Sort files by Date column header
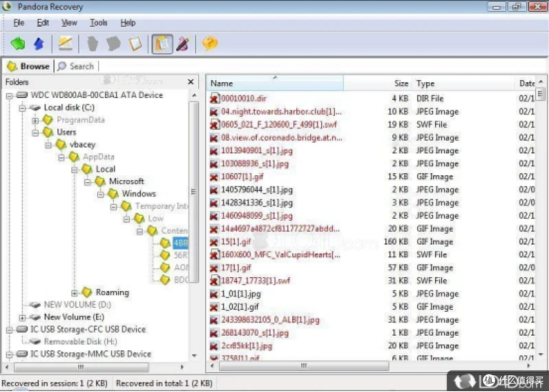Viewport: 549px width, 392px height. click(525, 83)
